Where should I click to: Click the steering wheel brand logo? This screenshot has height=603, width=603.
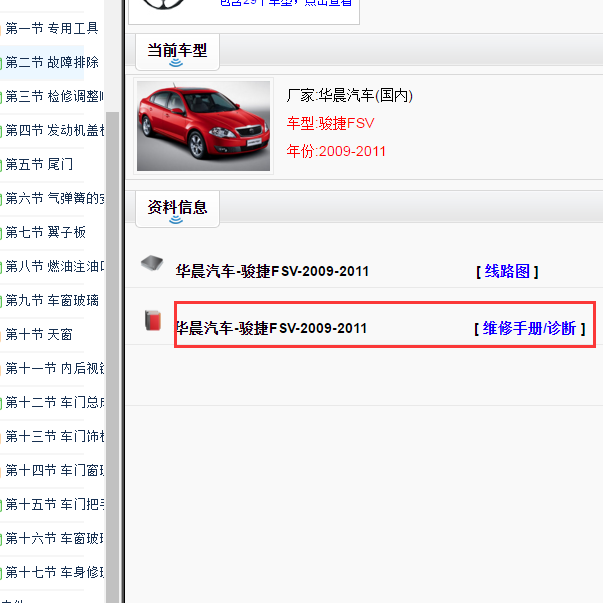point(163,4)
